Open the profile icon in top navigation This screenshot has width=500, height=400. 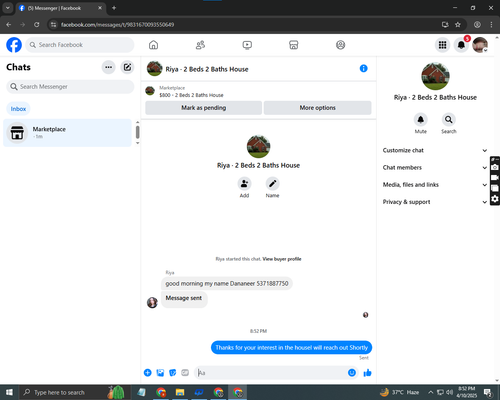point(340,45)
